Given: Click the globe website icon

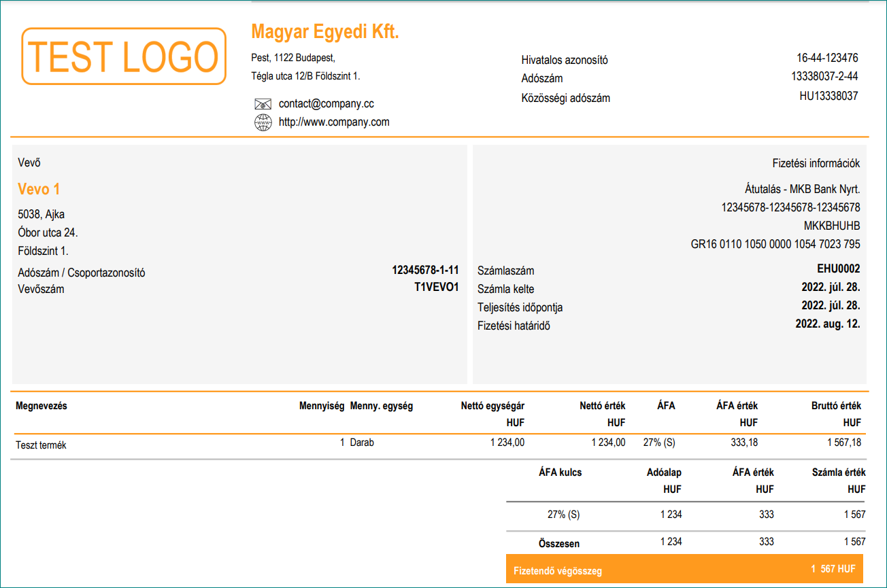Looking at the screenshot, I should click(263, 122).
